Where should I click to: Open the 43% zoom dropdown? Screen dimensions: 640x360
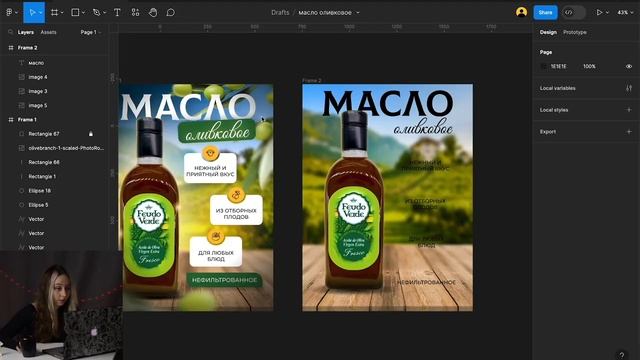coord(625,13)
